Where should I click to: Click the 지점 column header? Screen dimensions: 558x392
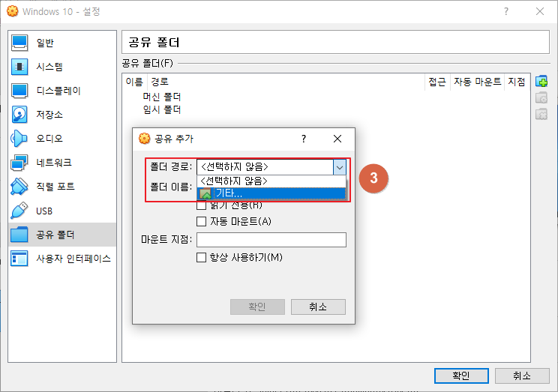tap(516, 82)
